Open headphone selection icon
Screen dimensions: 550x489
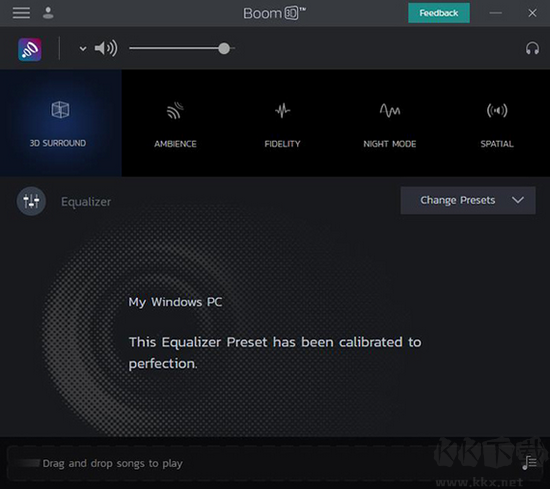(532, 48)
